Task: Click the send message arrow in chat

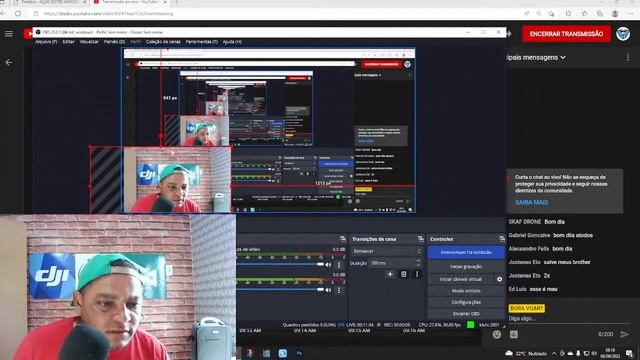Action: click(624, 334)
